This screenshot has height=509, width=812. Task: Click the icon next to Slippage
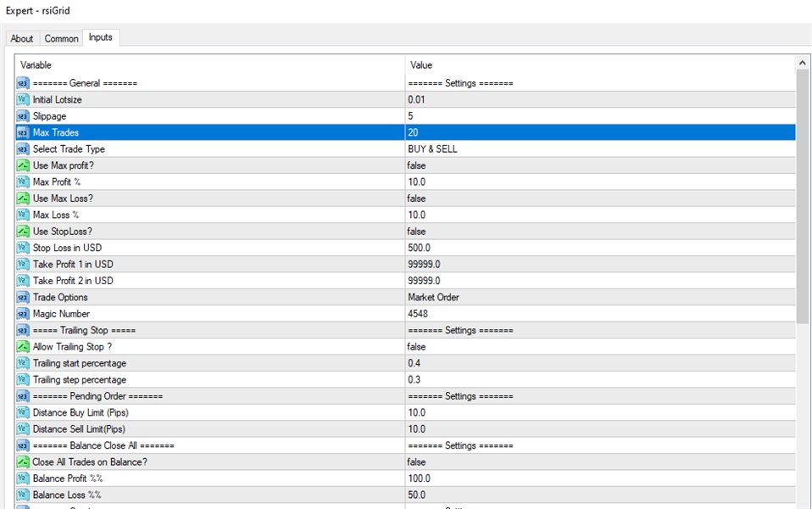23,116
